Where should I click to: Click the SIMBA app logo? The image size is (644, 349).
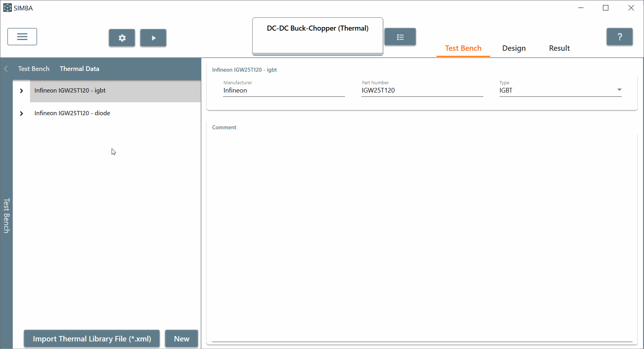click(x=7, y=8)
